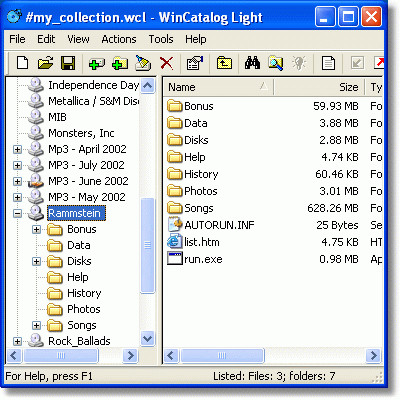This screenshot has width=400, height=400.
Task: Expand the Rock_Ballads tree node
Action: [x=17, y=341]
